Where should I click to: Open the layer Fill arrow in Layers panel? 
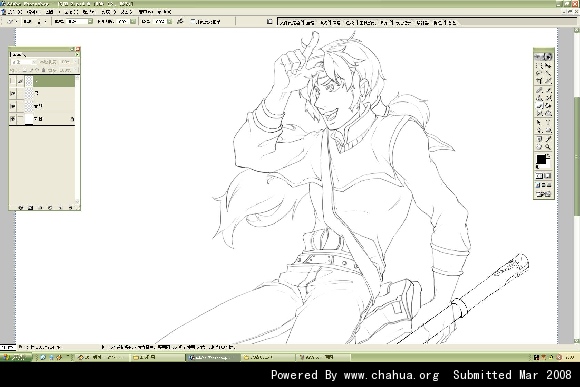[76, 70]
